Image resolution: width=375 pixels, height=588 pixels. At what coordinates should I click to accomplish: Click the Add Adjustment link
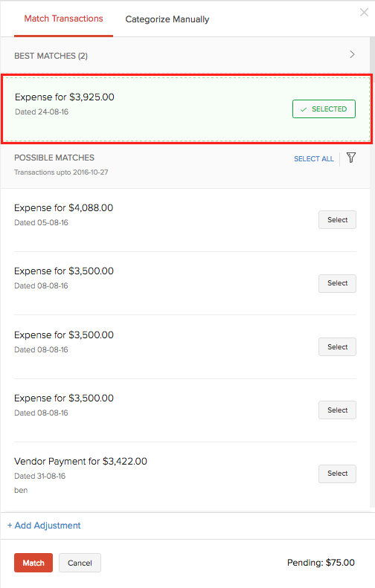point(44,526)
